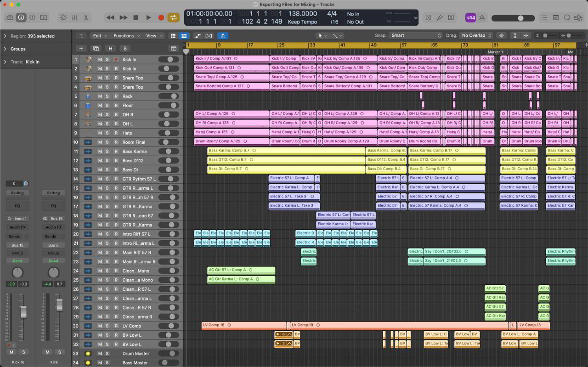The height and width of the screenshot is (367, 588).
Task: Toggle the 1234 count-in icon
Action: click(x=470, y=17)
